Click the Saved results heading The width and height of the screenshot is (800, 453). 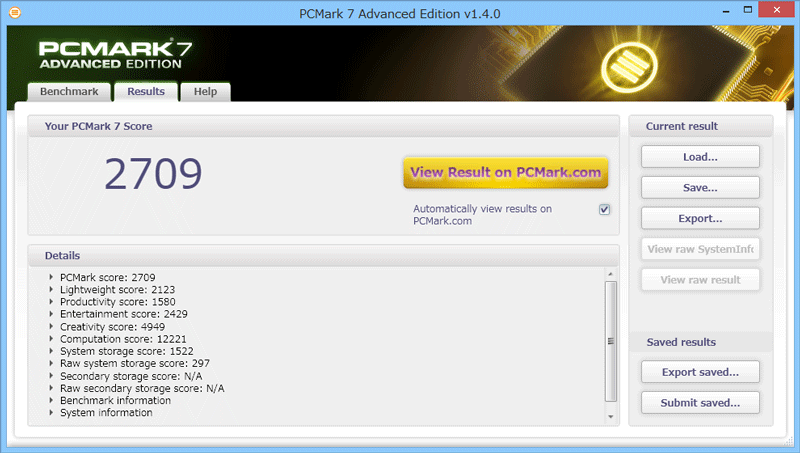tap(681, 342)
